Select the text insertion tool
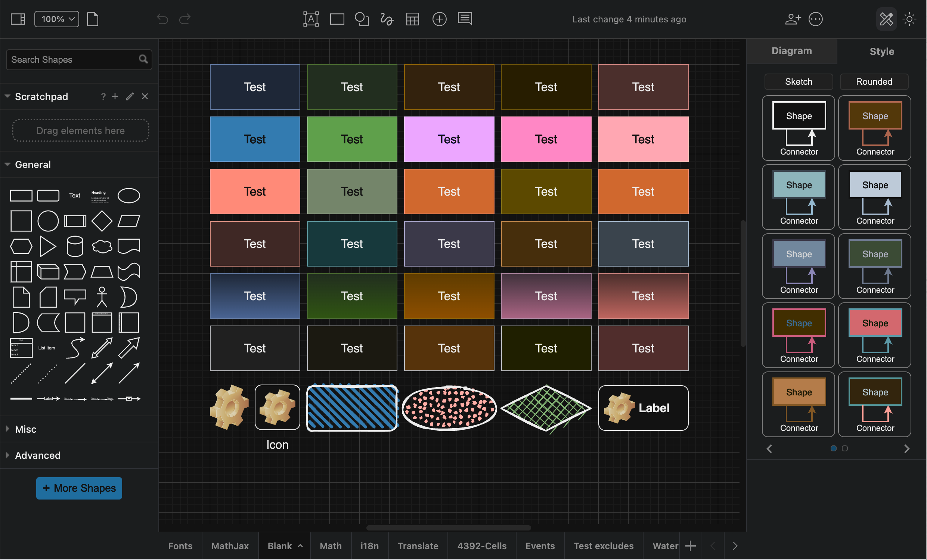927x560 pixels. (311, 19)
